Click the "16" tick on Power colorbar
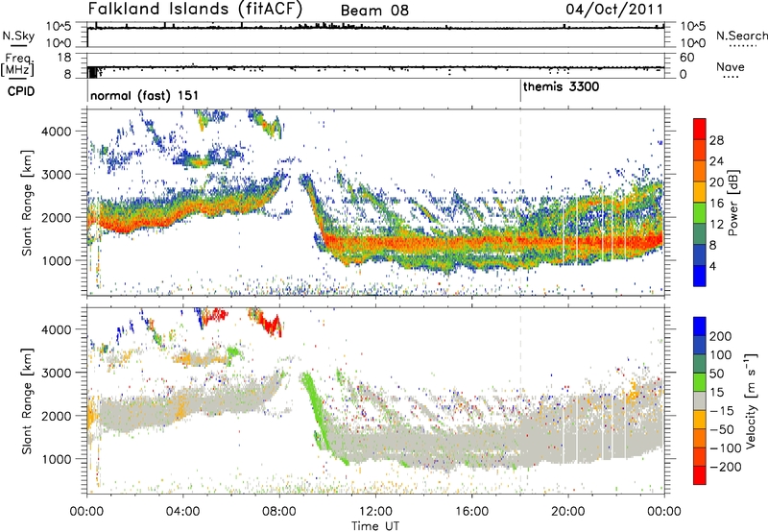Viewport: 768px width, 532px height. pos(716,204)
